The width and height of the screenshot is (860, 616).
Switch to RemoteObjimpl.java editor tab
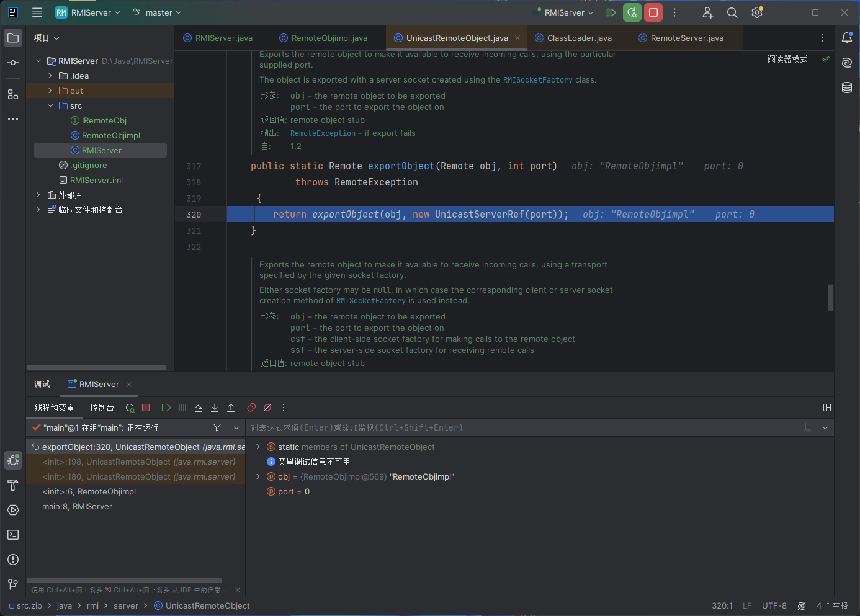click(x=323, y=38)
